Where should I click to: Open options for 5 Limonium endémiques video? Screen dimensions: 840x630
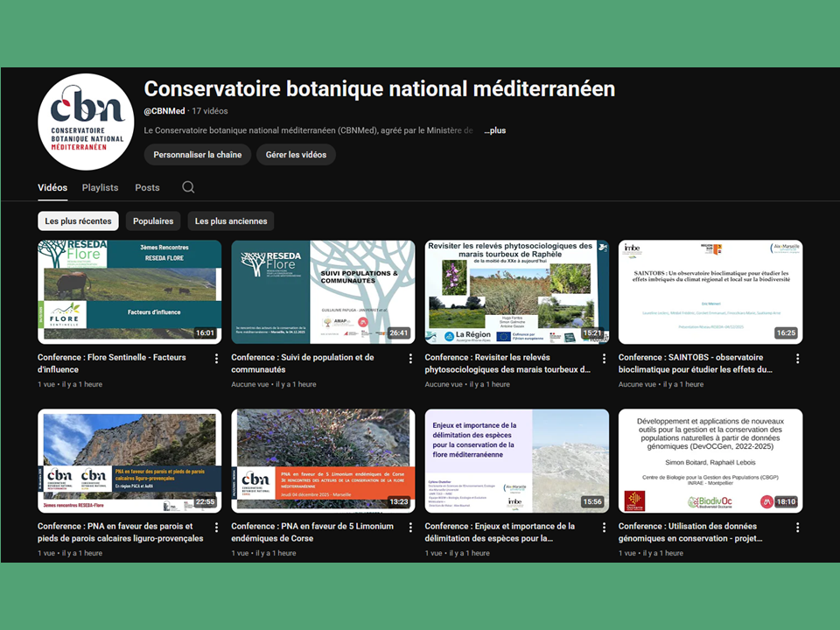409,528
